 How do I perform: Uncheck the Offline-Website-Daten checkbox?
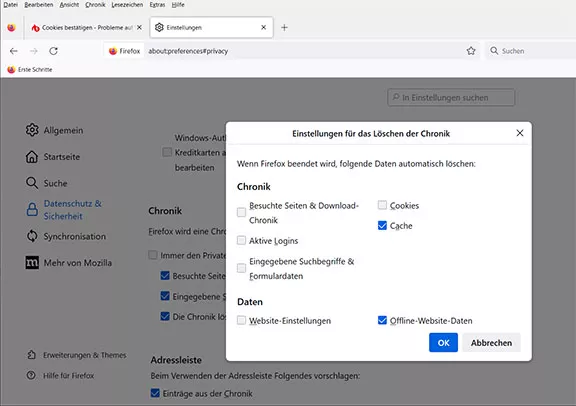point(382,320)
